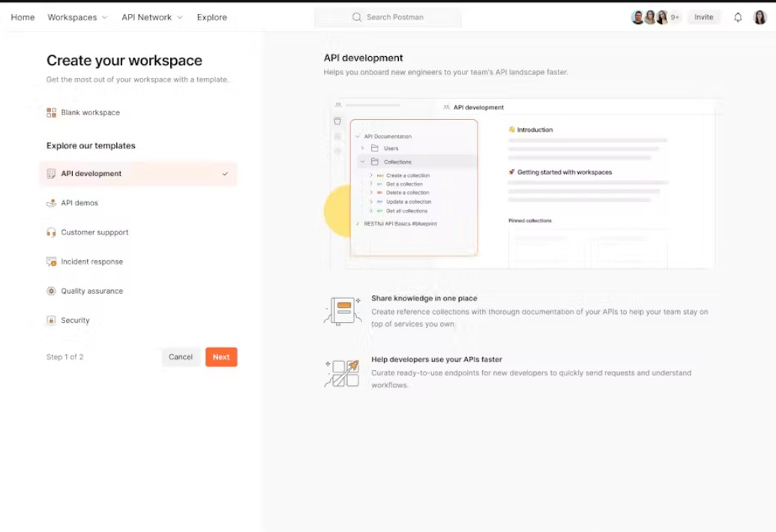Choose the Security template
The height and width of the screenshot is (532, 776).
coord(138,320)
